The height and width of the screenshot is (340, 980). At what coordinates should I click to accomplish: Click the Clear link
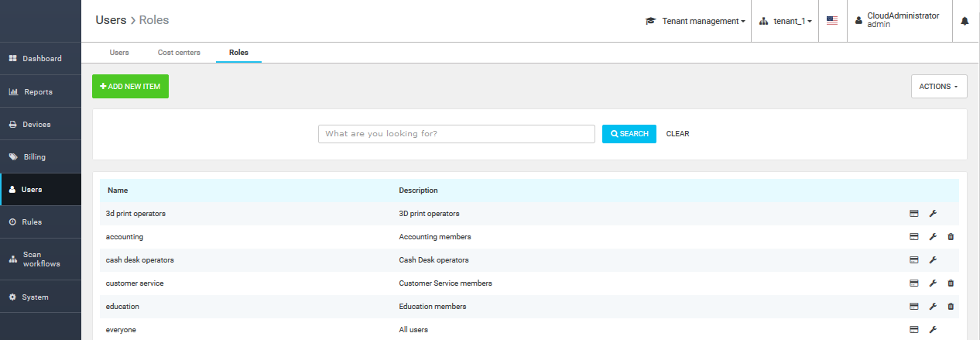coord(677,134)
